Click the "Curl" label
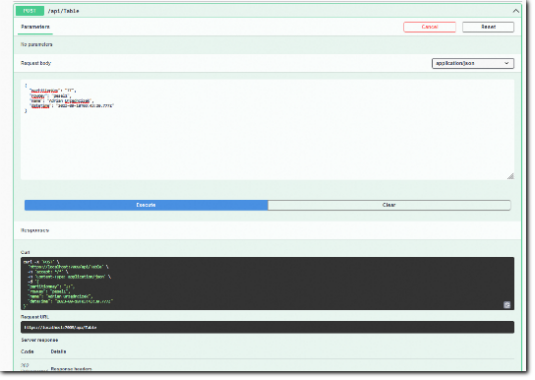 25,252
